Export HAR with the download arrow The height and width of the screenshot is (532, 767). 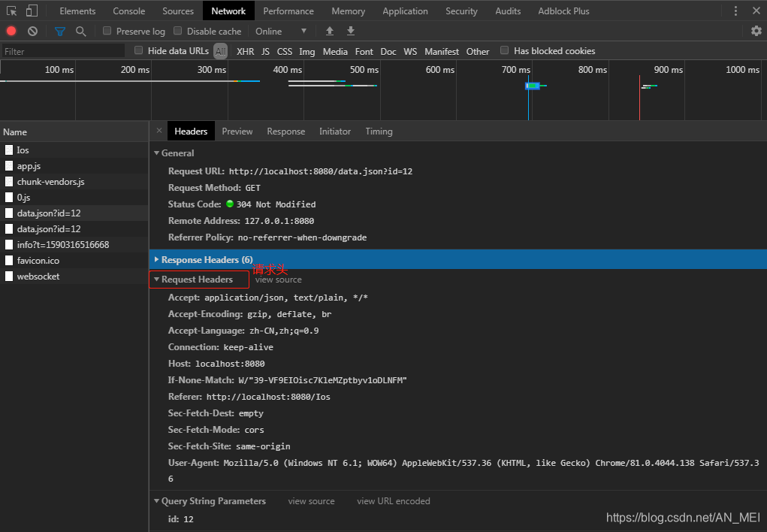[x=351, y=32]
